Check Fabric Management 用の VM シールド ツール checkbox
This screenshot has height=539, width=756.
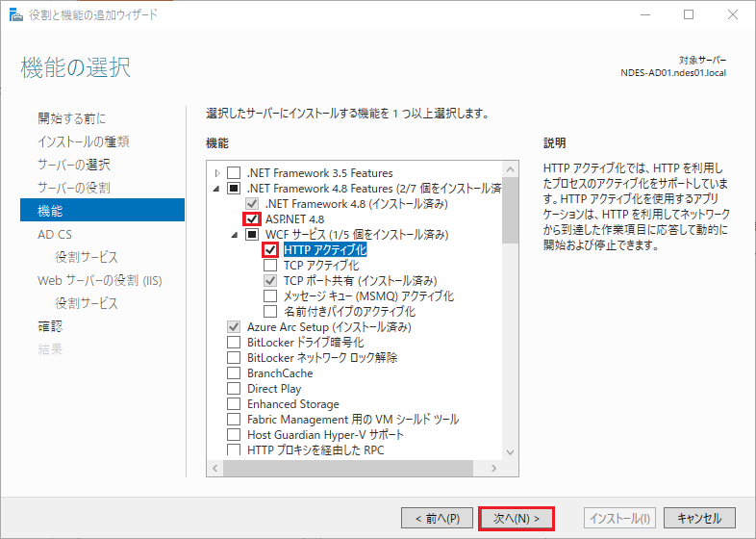click(234, 420)
